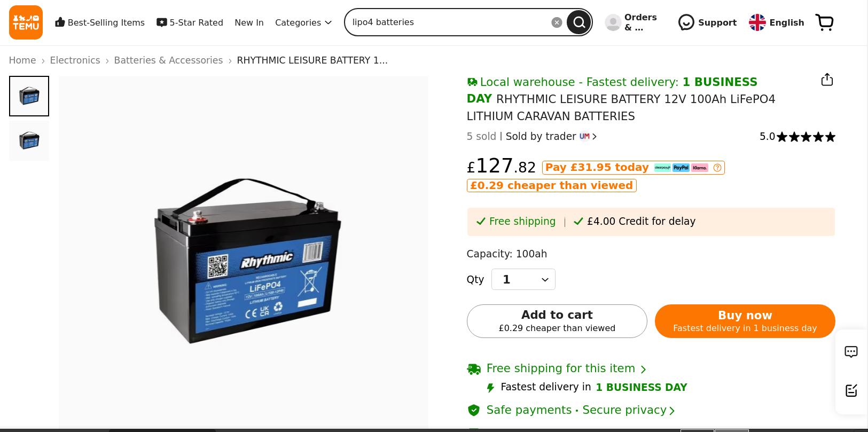
Task: Go to 5-Star Rated section
Action: (190, 22)
